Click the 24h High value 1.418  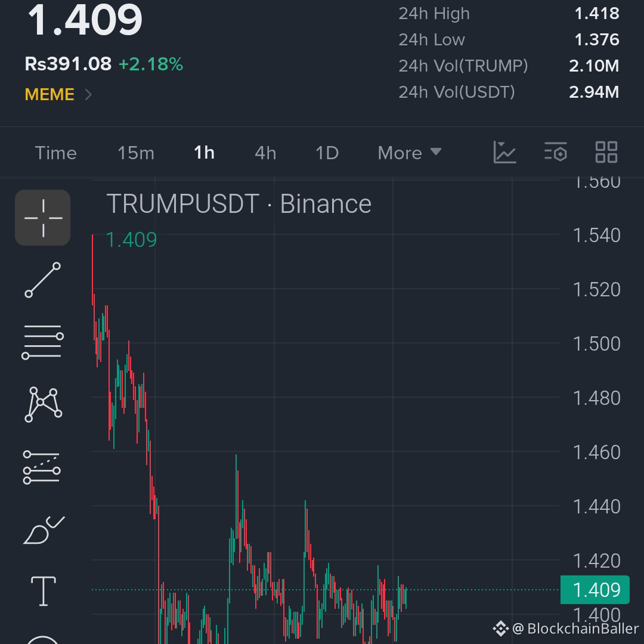tap(597, 14)
